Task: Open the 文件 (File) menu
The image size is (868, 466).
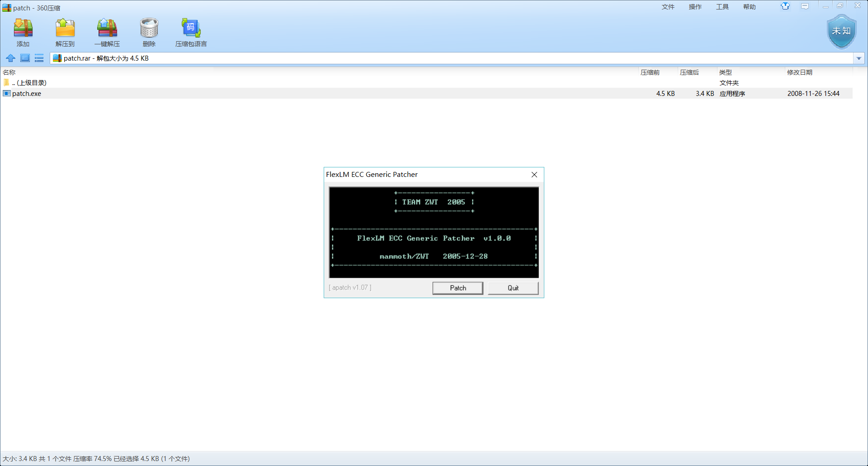Action: tap(668, 7)
